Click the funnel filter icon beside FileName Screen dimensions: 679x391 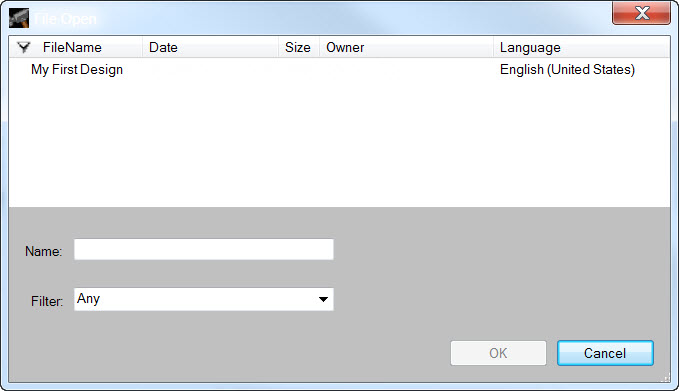24,47
